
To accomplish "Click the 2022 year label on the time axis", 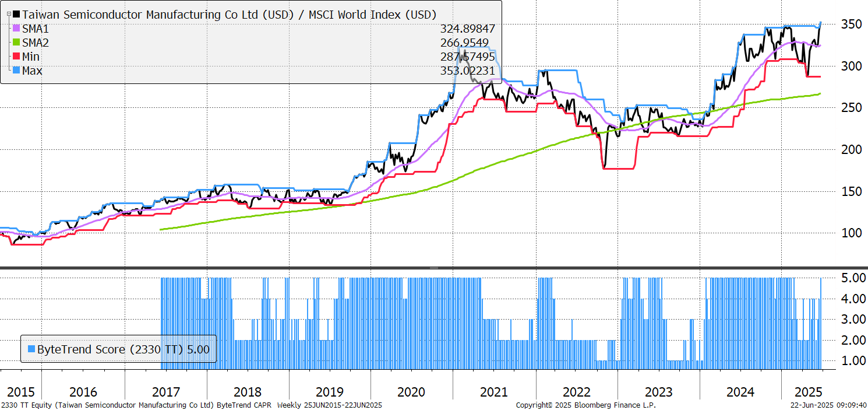I will point(576,392).
